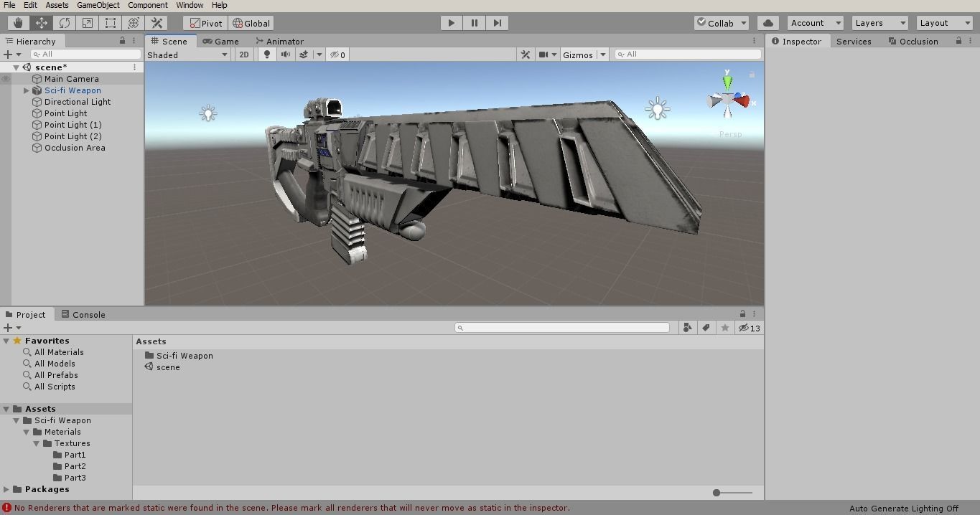Switch to the Occlusion tab
The width and height of the screenshot is (980, 515).
(913, 42)
